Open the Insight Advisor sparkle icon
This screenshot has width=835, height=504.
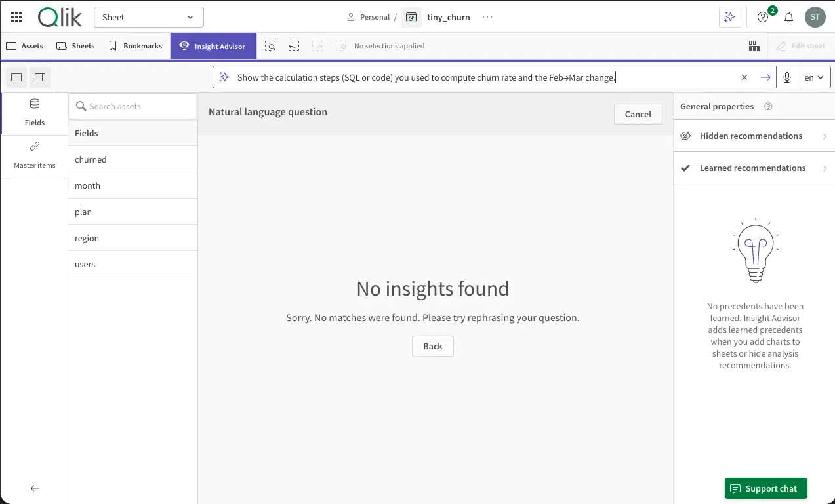[729, 17]
